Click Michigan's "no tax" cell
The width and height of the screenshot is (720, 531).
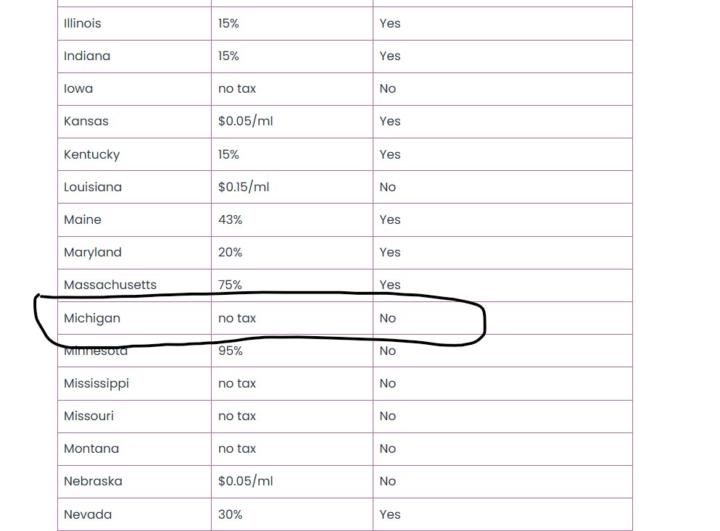tap(237, 318)
